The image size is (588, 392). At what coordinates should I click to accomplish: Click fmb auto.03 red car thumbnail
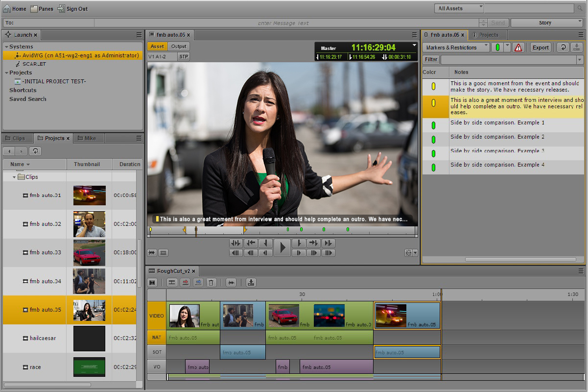[90, 253]
